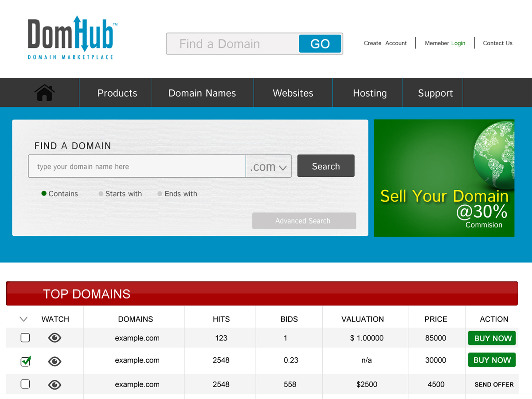
Task: Expand the chevron beside WATCH column header
Action: coord(24,319)
